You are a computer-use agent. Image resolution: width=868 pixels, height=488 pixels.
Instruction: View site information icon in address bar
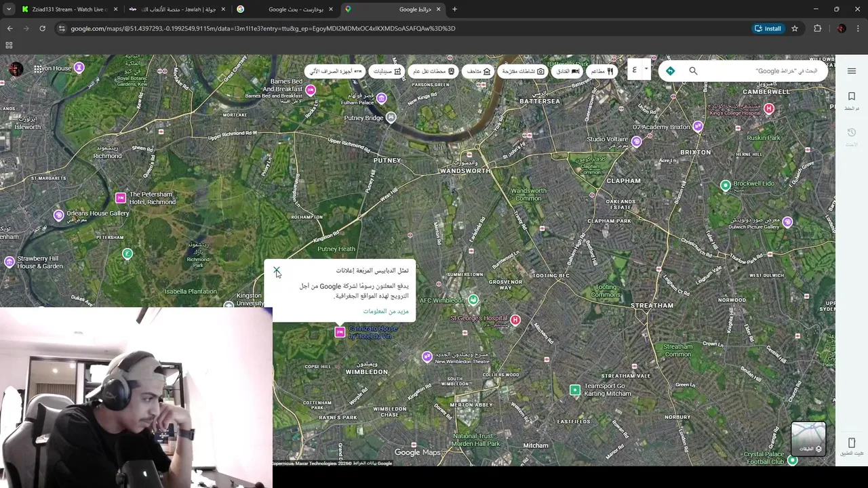pos(62,28)
